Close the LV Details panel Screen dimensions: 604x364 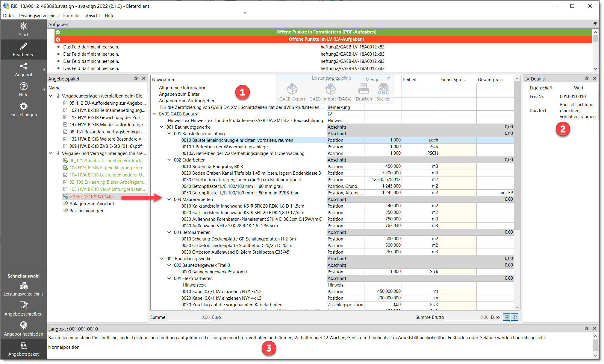tap(595, 78)
